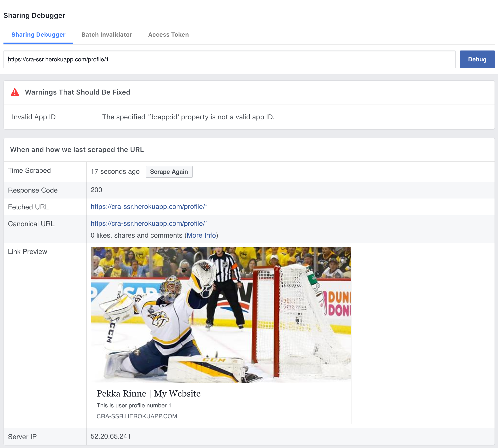Screen dimensions: 498x448
Task: Click the Scrape Again button
Action: tap(169, 172)
